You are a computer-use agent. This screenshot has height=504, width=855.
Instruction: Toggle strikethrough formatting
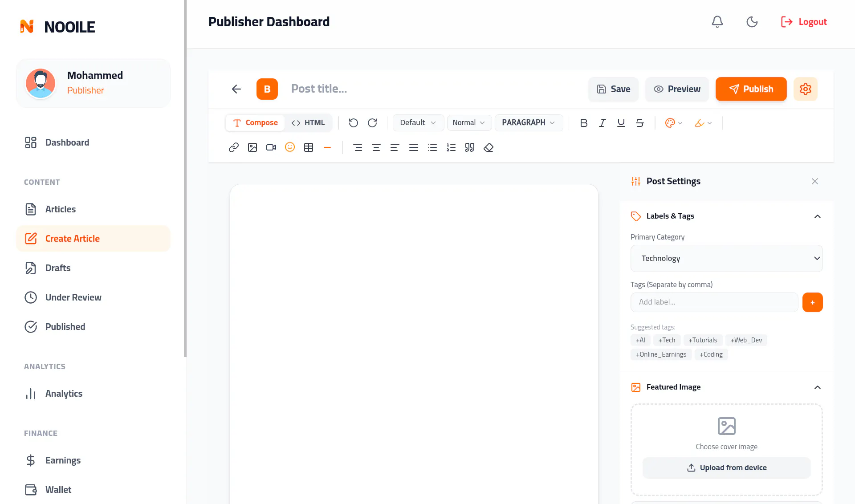pyautogui.click(x=640, y=123)
